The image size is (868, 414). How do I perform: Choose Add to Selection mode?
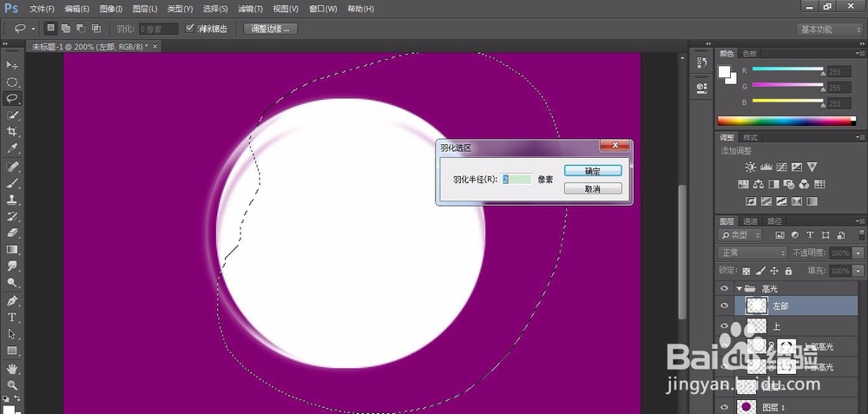coord(66,29)
